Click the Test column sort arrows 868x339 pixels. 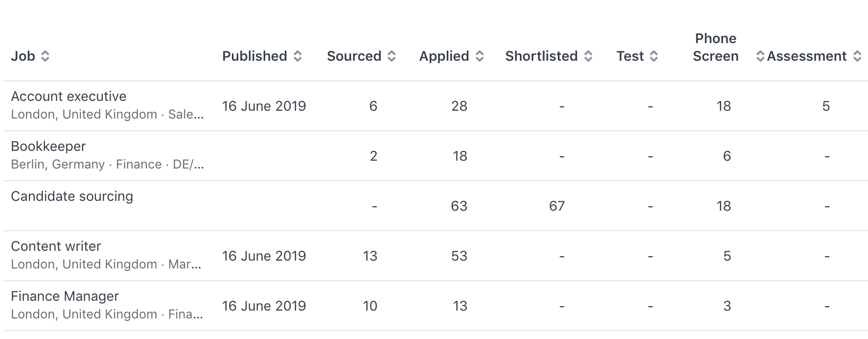point(654,56)
